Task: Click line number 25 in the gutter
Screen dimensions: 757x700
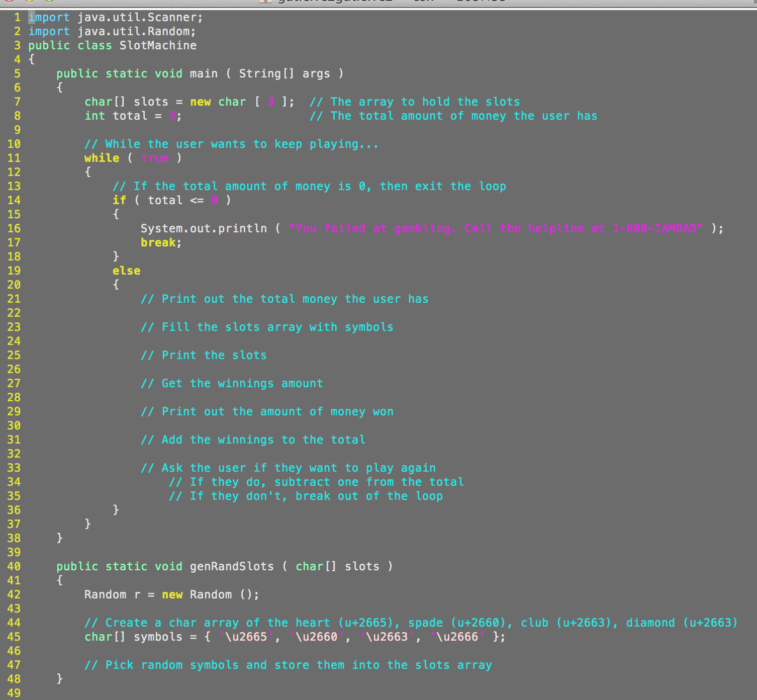Action: [x=14, y=355]
